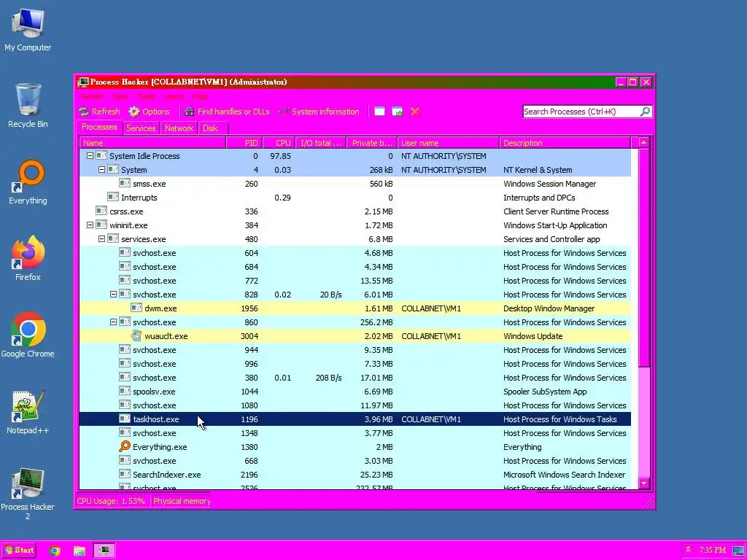
Task: Click icon beside Interrupts row
Action: [x=113, y=197]
